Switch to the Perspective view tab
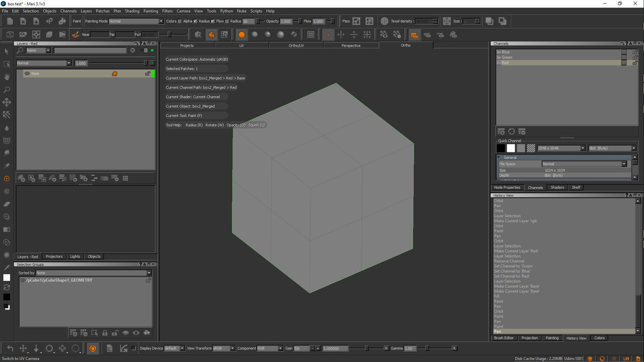The height and width of the screenshot is (362, 644). [x=351, y=45]
